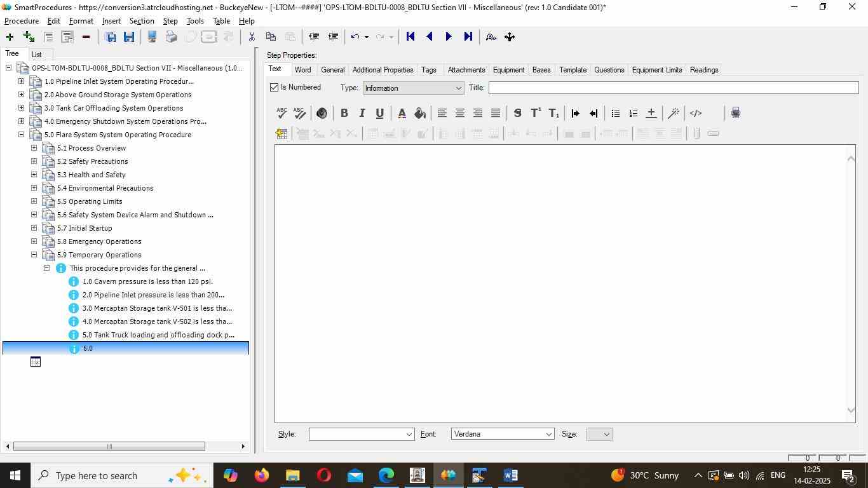868x488 pixels.
Task: Select 5.0 Tank Truck loading step
Action: (x=158, y=335)
